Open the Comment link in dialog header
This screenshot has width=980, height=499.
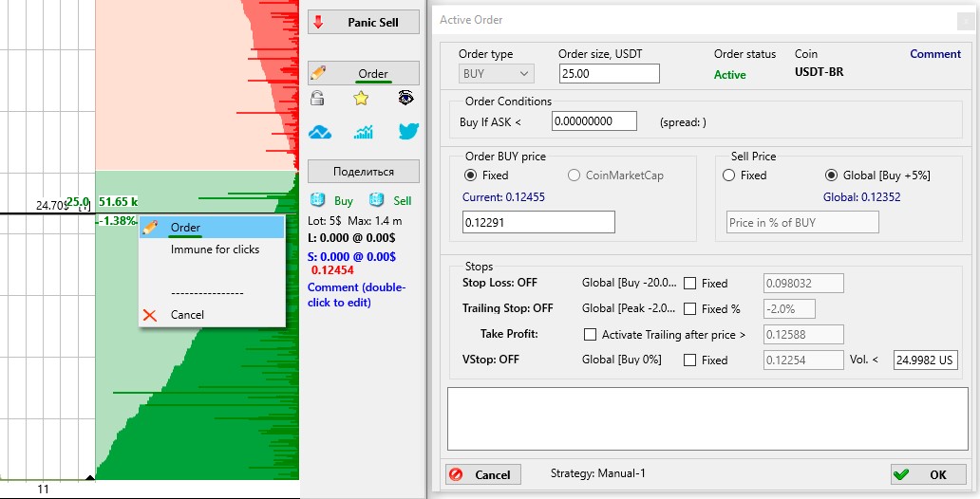[x=934, y=54]
